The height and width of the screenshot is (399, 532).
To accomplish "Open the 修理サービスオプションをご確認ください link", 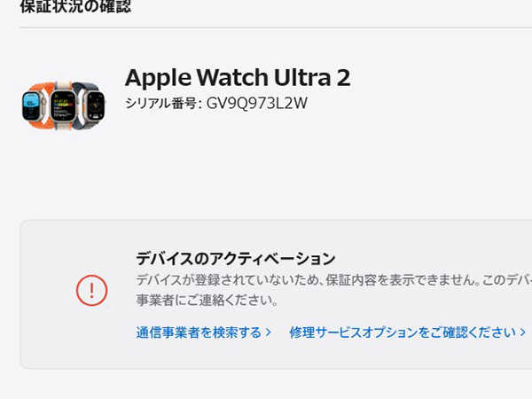I will [x=403, y=332].
